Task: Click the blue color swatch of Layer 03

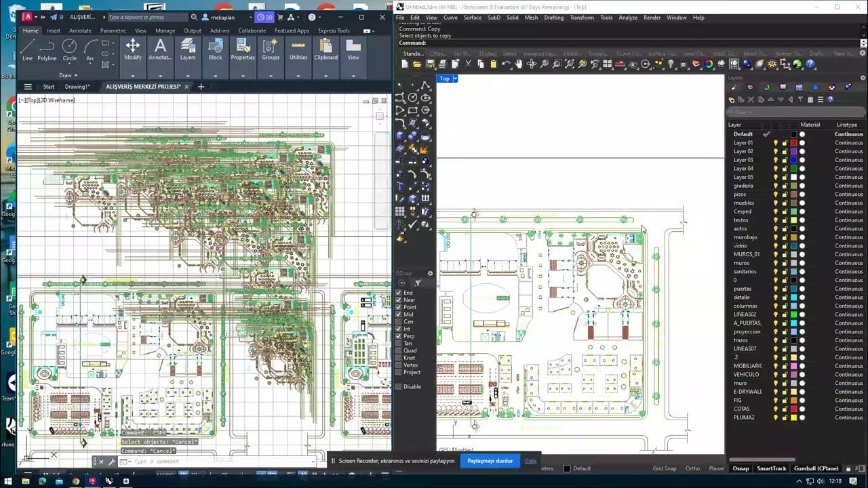Action: 793,160
